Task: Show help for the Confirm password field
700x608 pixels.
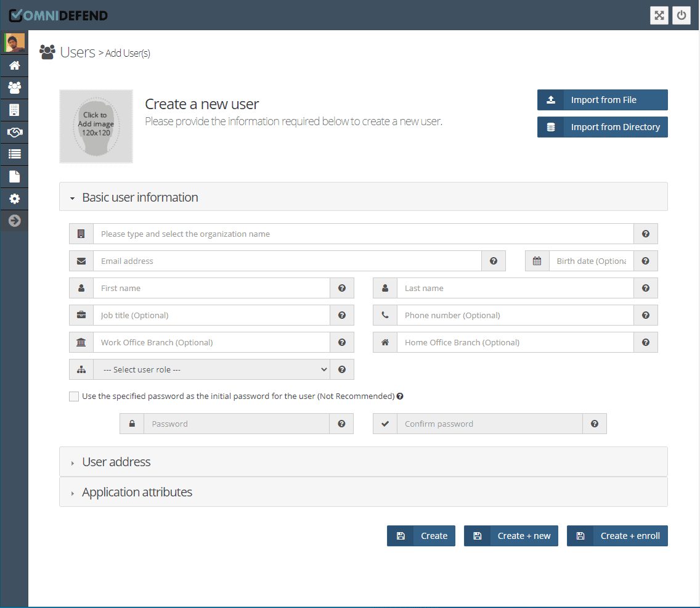Action: (x=595, y=424)
